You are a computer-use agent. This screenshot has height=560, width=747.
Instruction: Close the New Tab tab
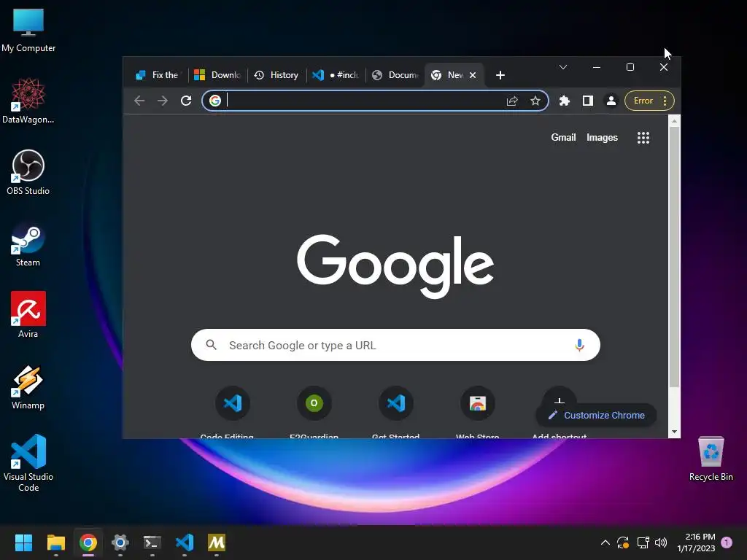[473, 75]
